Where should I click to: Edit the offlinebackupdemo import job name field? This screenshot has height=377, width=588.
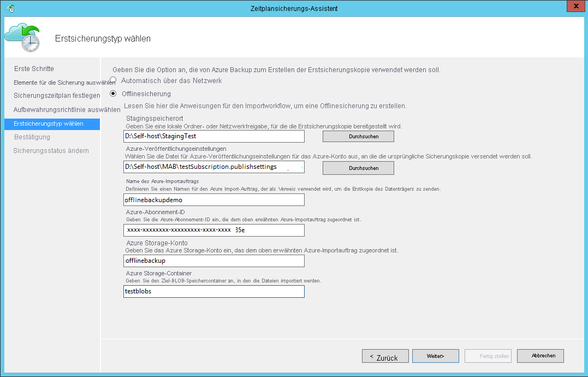(213, 199)
